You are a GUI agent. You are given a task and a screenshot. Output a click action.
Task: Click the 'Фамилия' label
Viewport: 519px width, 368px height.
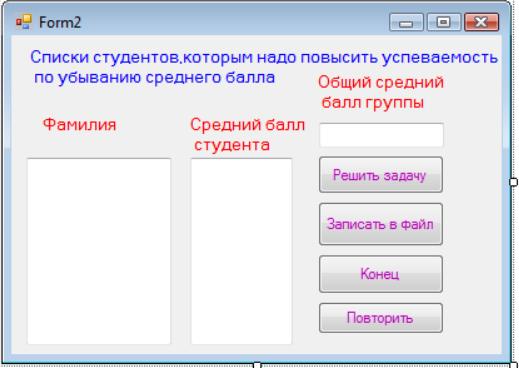point(80,125)
